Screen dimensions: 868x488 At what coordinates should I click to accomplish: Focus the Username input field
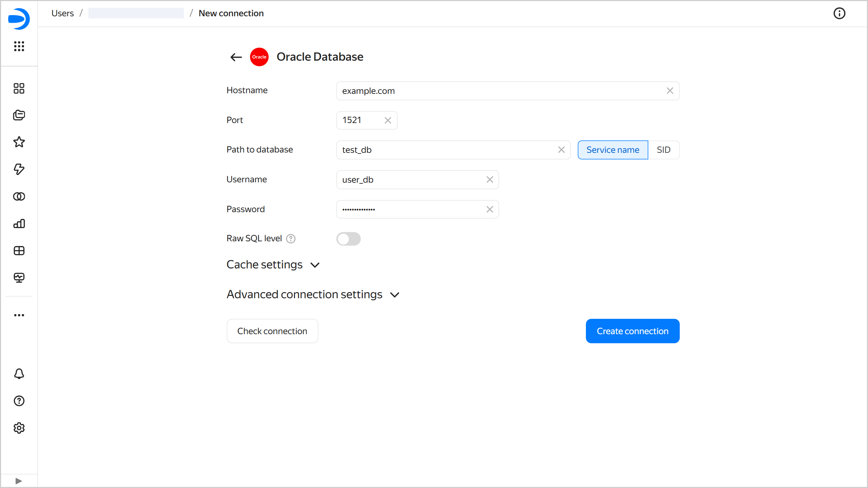pos(417,180)
